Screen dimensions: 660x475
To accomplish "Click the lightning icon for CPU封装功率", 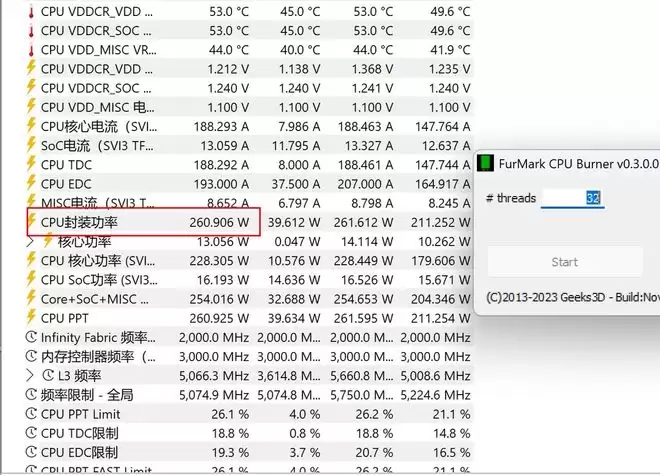I will [30, 222].
